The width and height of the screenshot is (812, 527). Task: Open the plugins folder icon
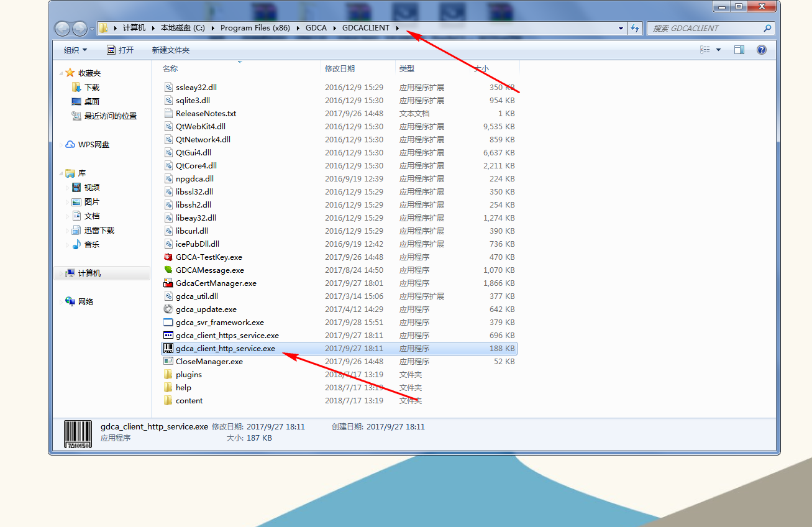[168, 375]
